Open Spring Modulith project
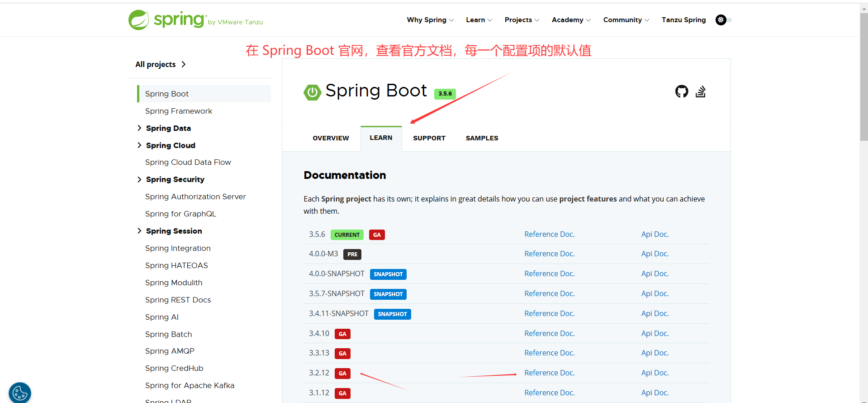 tap(174, 283)
